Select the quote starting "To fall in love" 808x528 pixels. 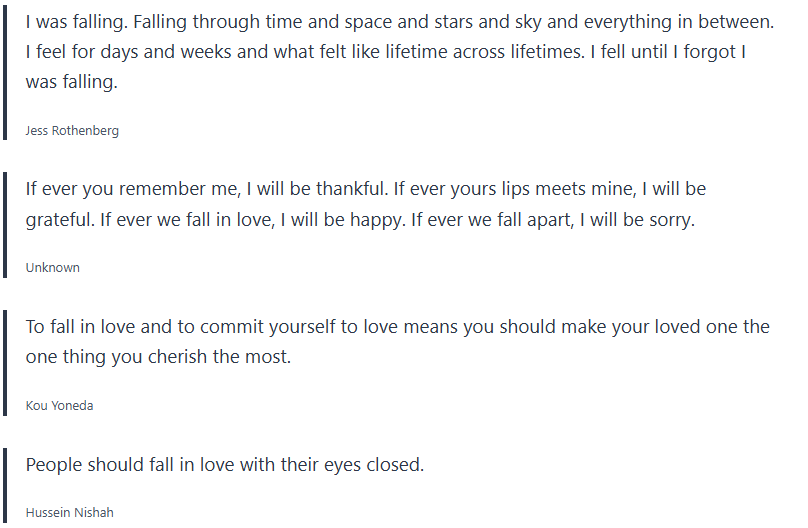tap(397, 341)
